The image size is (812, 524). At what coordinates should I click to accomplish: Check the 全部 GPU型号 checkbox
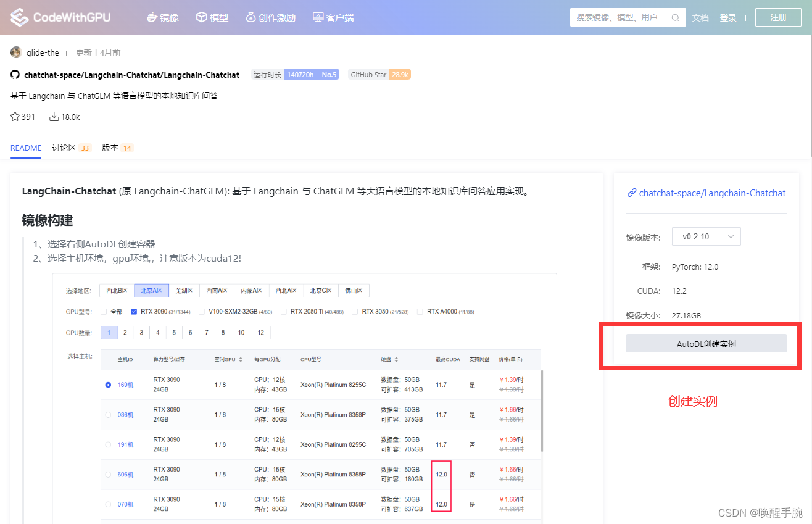point(104,312)
